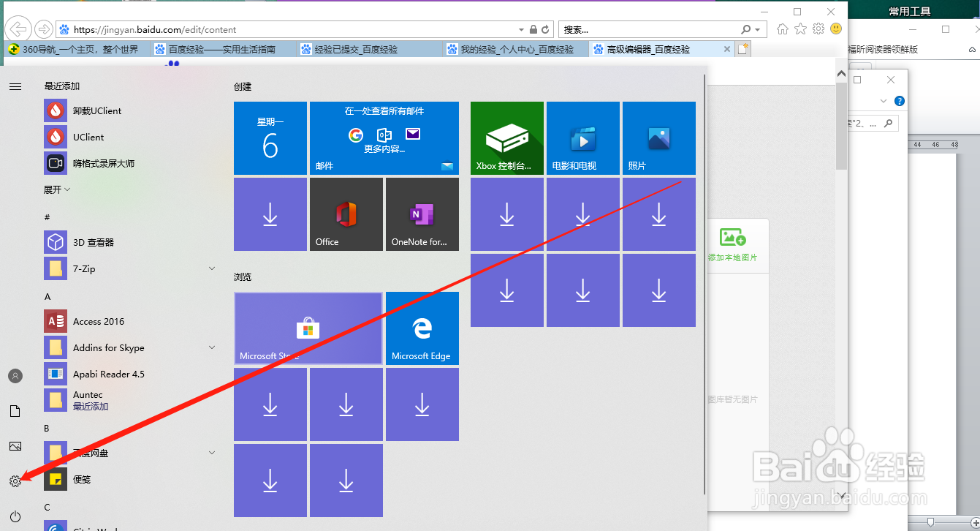Image resolution: width=980 pixels, height=531 pixels.
Task: Open IE favorites star icon
Action: pos(801,29)
